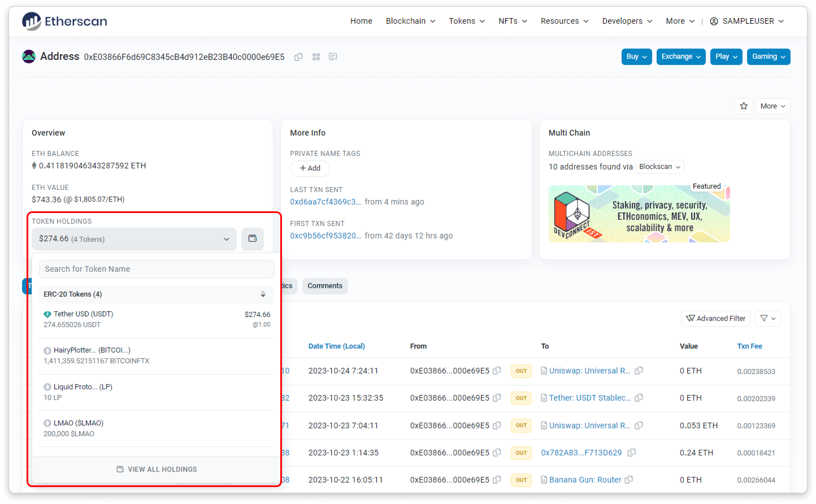Toggle ERC-20 Tokens sort arrows
This screenshot has width=816, height=504.
point(263,294)
